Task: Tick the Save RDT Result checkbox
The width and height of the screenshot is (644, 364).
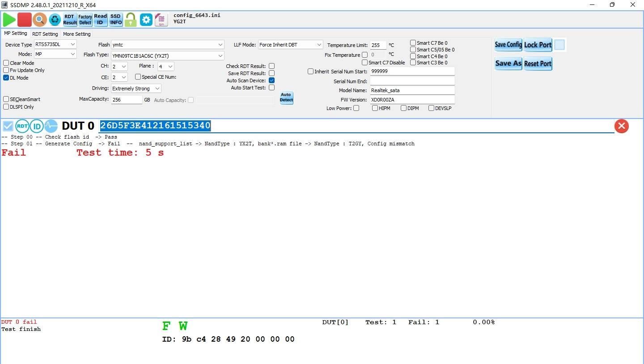Action: pos(271,73)
